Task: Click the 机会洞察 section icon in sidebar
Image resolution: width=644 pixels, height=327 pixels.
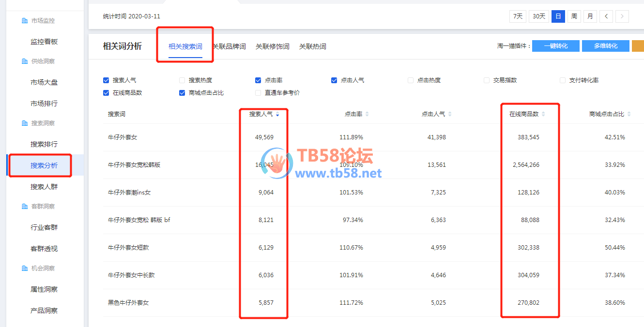Action: tap(25, 268)
